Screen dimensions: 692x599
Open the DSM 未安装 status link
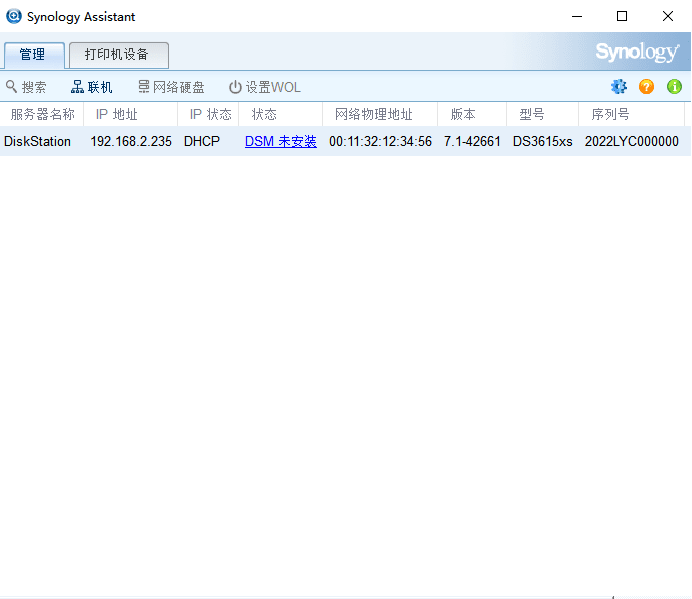[281, 141]
